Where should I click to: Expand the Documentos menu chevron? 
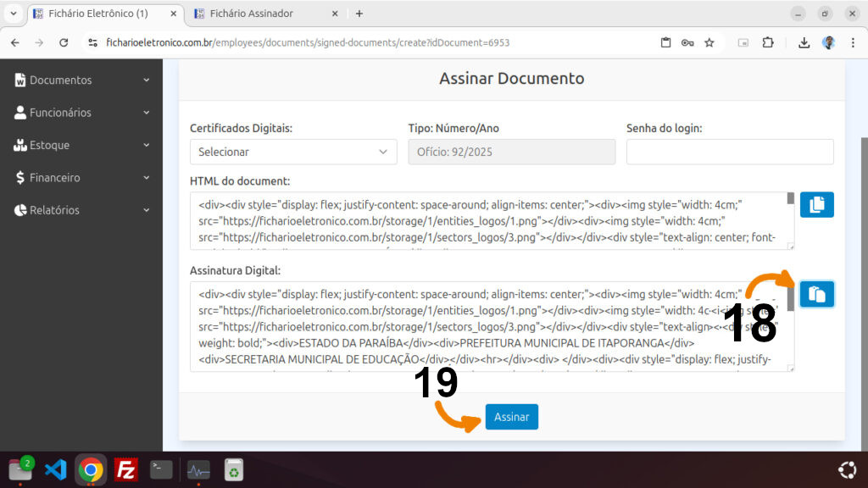tap(146, 80)
